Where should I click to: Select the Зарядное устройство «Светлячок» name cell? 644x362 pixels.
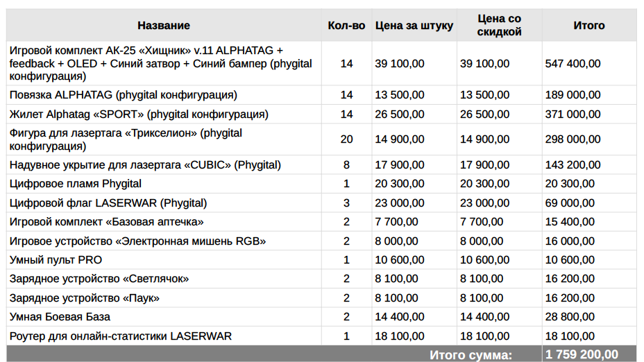99,279
